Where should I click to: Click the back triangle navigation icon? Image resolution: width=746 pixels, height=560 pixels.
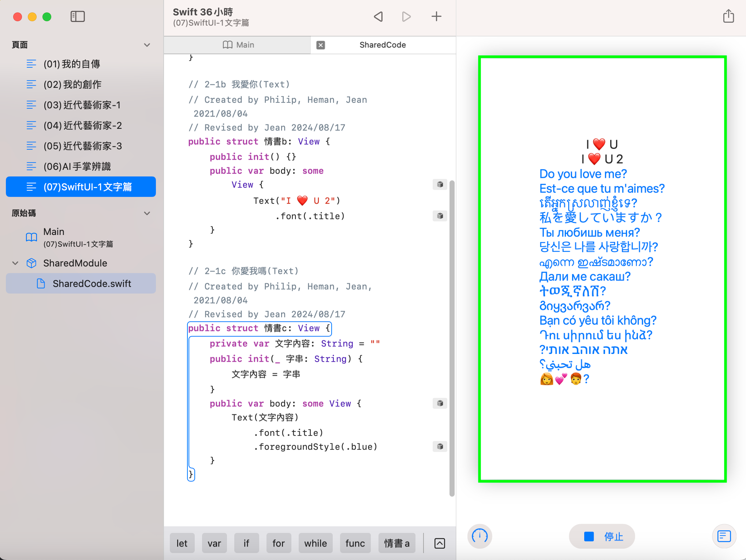378,16
